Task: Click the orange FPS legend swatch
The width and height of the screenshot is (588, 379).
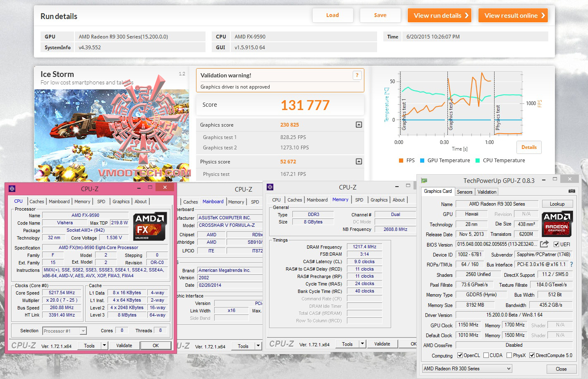Action: [x=401, y=161]
